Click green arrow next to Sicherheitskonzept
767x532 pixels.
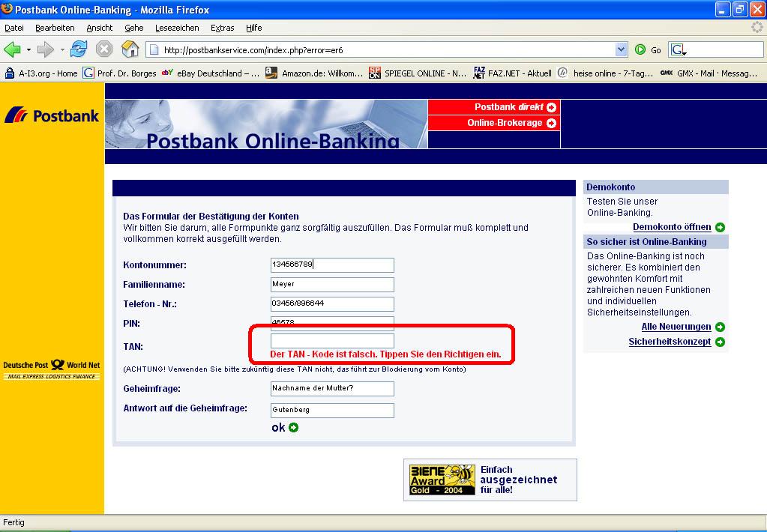(720, 342)
